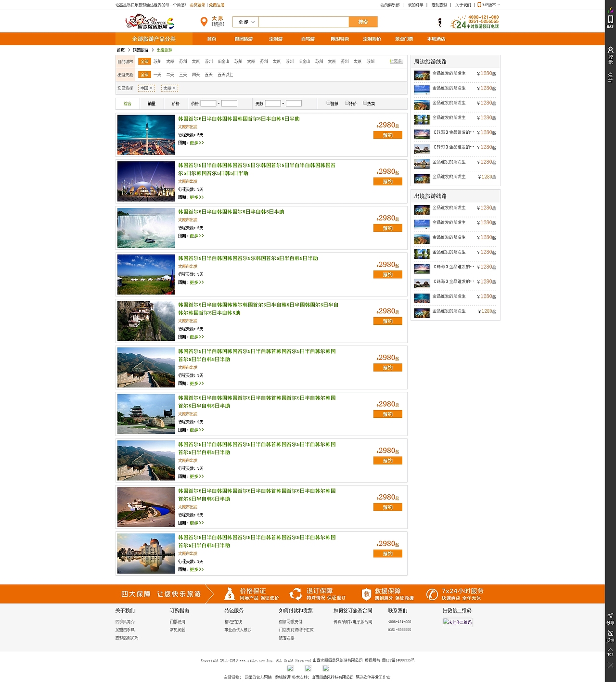This screenshot has width=616, height=682.
Task: Toggle the 热卖 checkbox
Action: 365,103
